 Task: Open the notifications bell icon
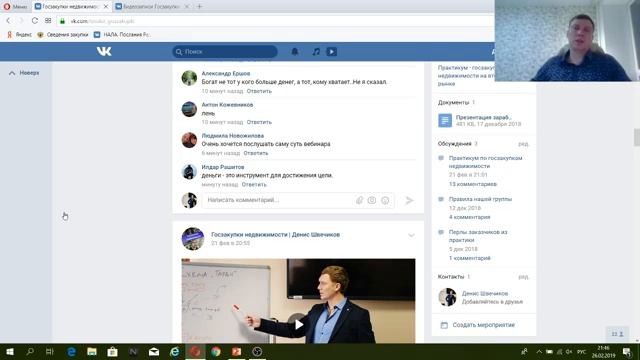(x=295, y=51)
